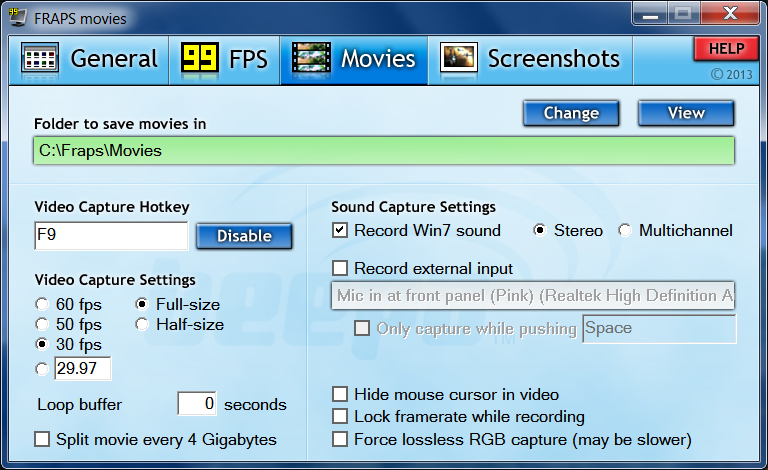This screenshot has width=768, height=470.
Task: Select the 60 fps option
Action: 69,305
